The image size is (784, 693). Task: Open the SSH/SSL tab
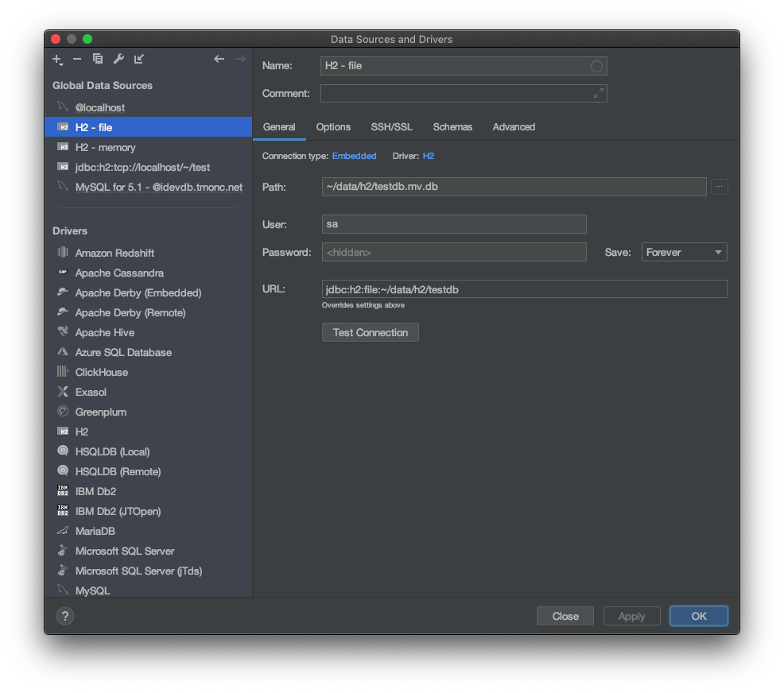click(x=391, y=127)
